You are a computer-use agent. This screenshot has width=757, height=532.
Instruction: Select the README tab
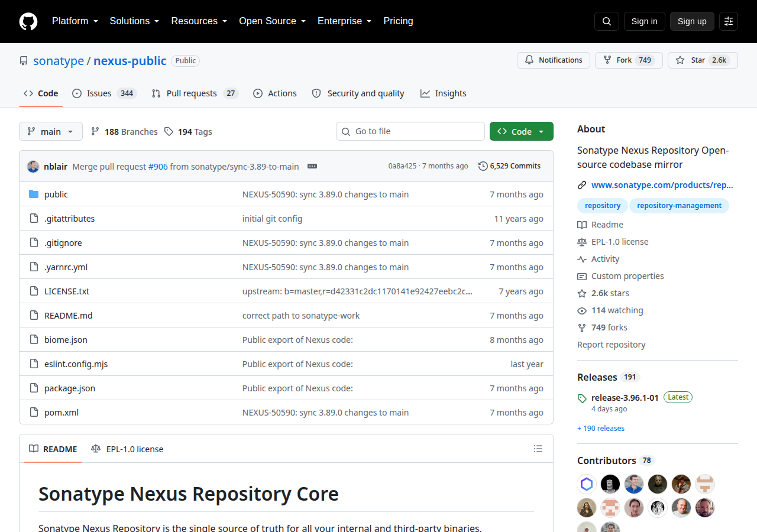(53, 449)
